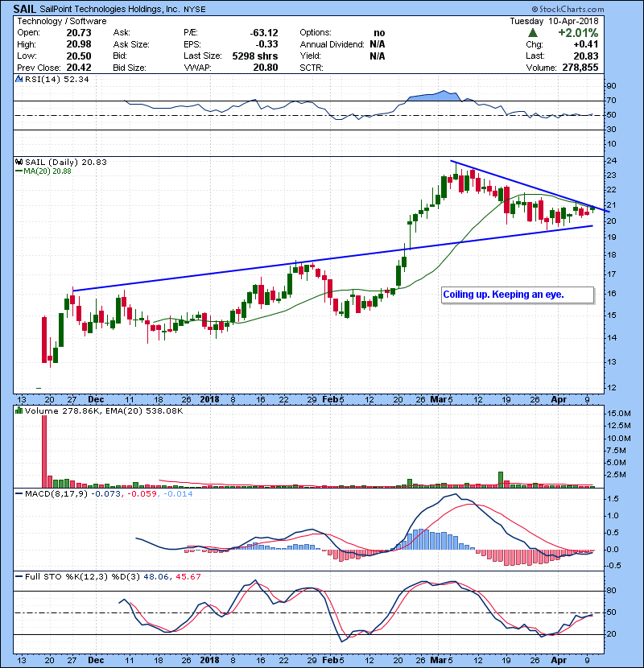
Task: Click the Tuesday 10-Apr-2018 date
Action: tap(554, 21)
